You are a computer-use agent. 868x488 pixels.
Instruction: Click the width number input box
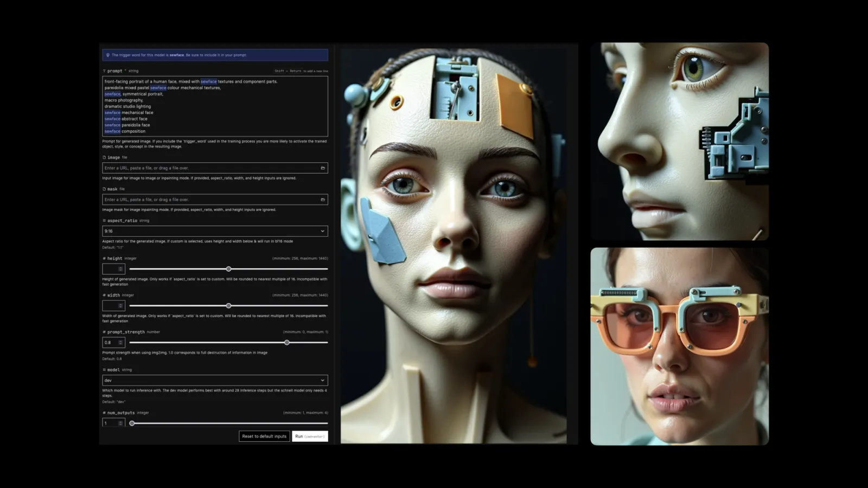point(114,306)
